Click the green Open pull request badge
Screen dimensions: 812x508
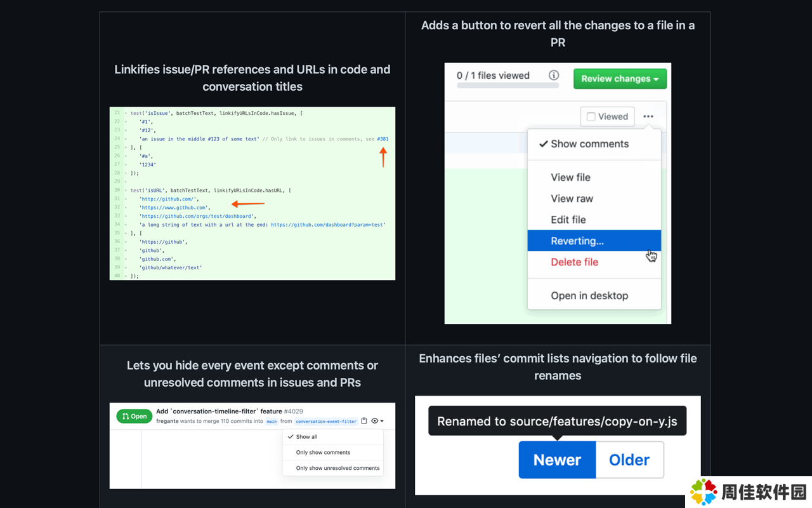pos(134,417)
